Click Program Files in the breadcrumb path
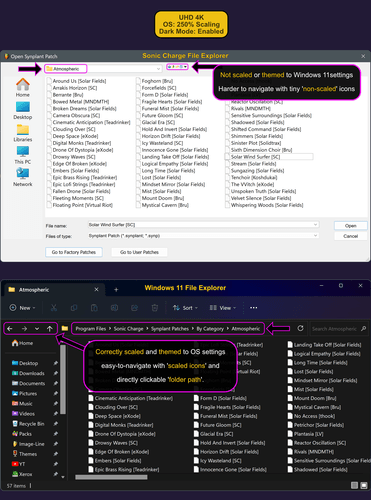Viewport: 371px width, 500px height. (x=91, y=329)
